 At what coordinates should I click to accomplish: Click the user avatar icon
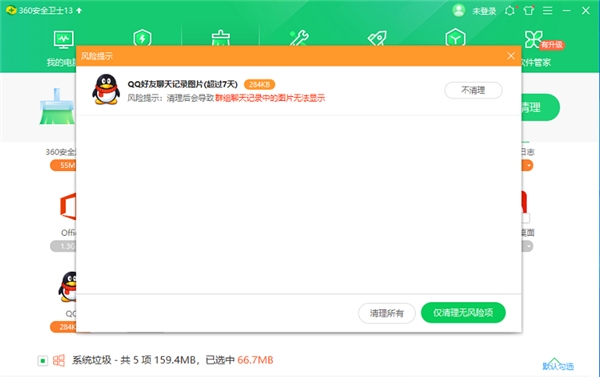(458, 10)
